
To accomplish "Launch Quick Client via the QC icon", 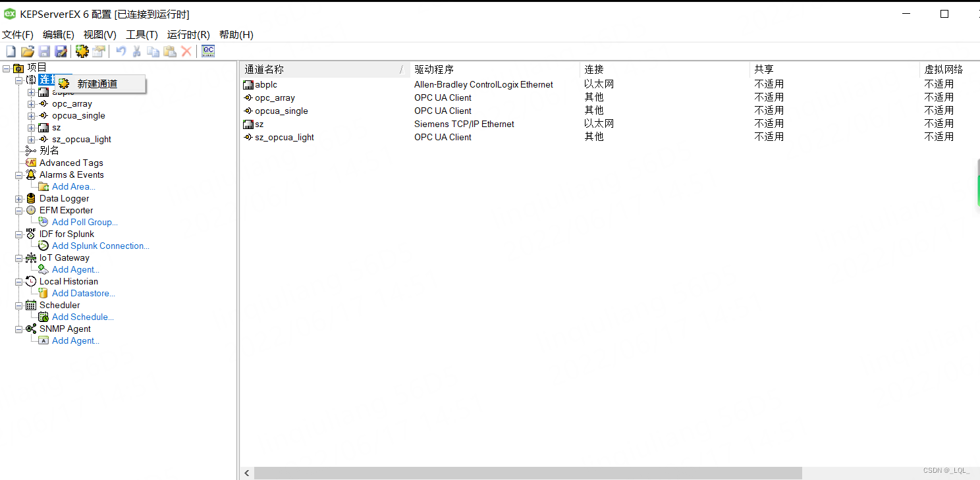I will (x=208, y=51).
